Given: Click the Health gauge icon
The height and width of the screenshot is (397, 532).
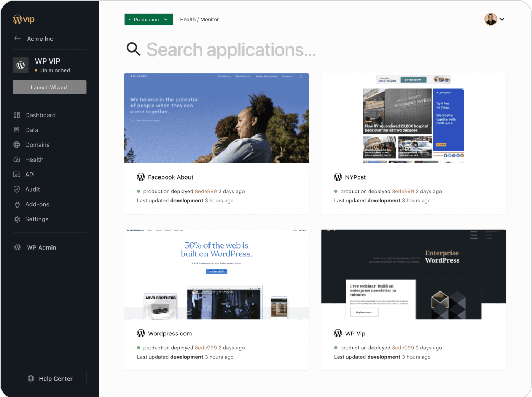Looking at the screenshot, I should pos(16,160).
